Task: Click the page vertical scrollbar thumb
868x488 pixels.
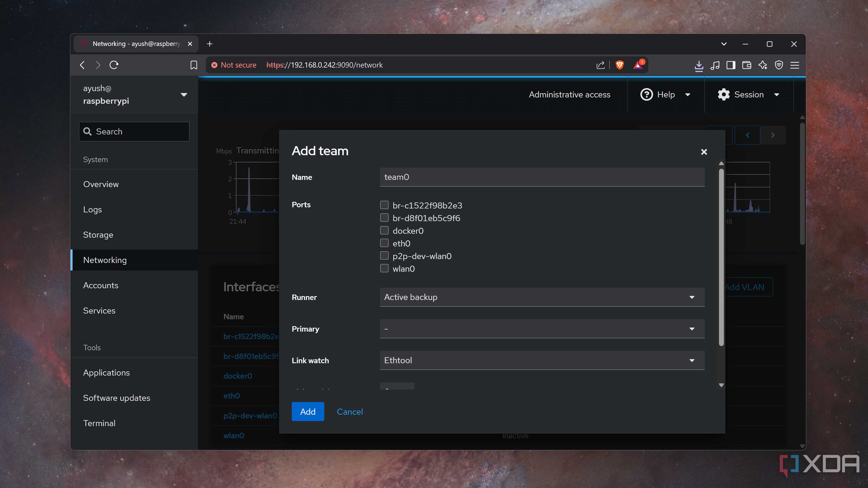Action: (x=802, y=183)
